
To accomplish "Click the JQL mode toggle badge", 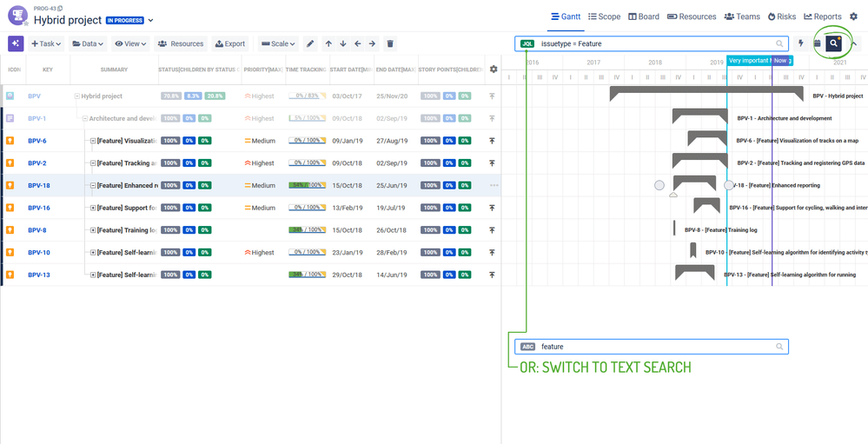I will (527, 43).
